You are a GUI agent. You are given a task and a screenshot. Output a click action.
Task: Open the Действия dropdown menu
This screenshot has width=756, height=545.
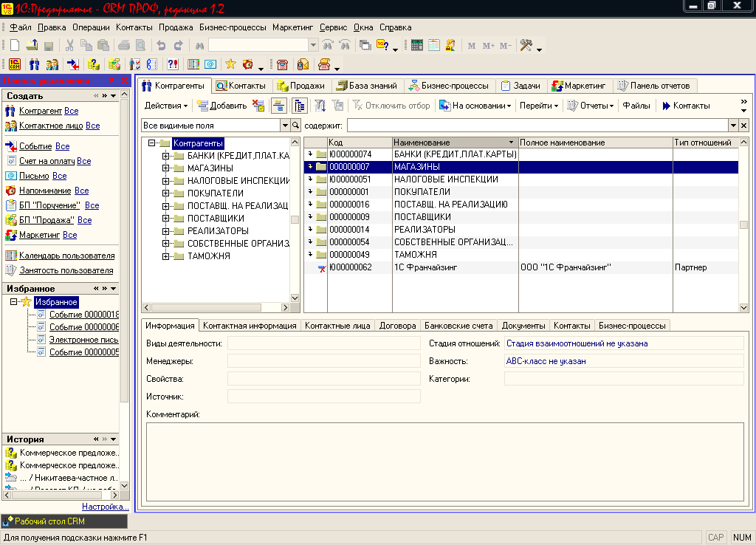165,106
